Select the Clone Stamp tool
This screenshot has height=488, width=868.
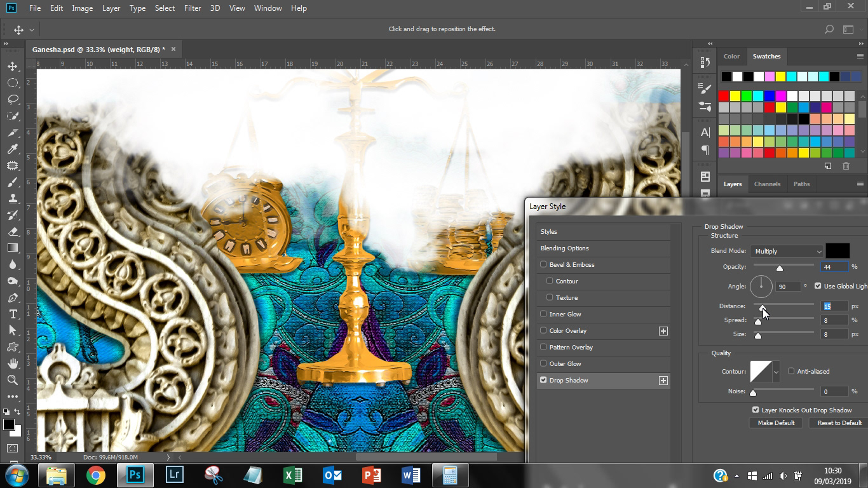(x=13, y=199)
